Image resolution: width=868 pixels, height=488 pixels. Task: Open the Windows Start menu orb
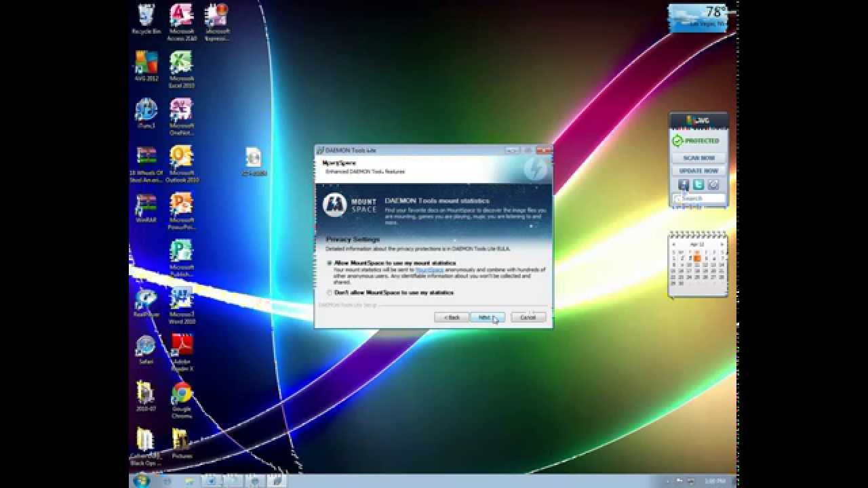142,481
